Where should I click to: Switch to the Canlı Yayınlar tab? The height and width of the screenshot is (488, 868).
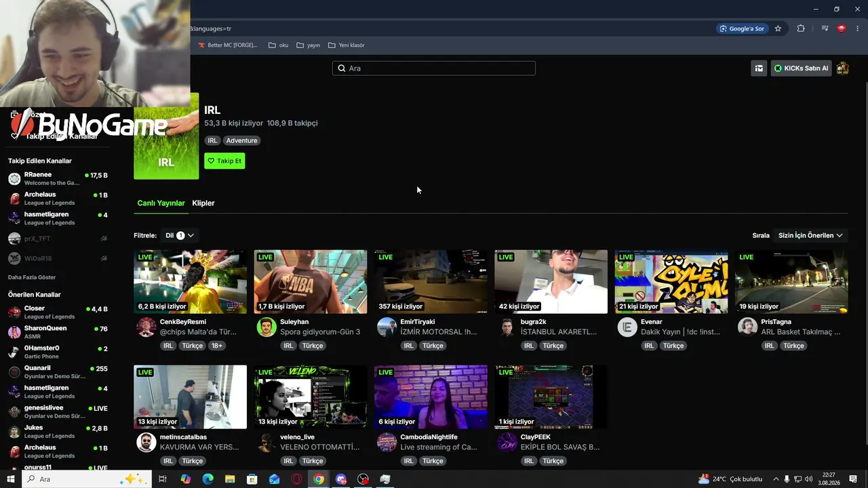pos(161,203)
